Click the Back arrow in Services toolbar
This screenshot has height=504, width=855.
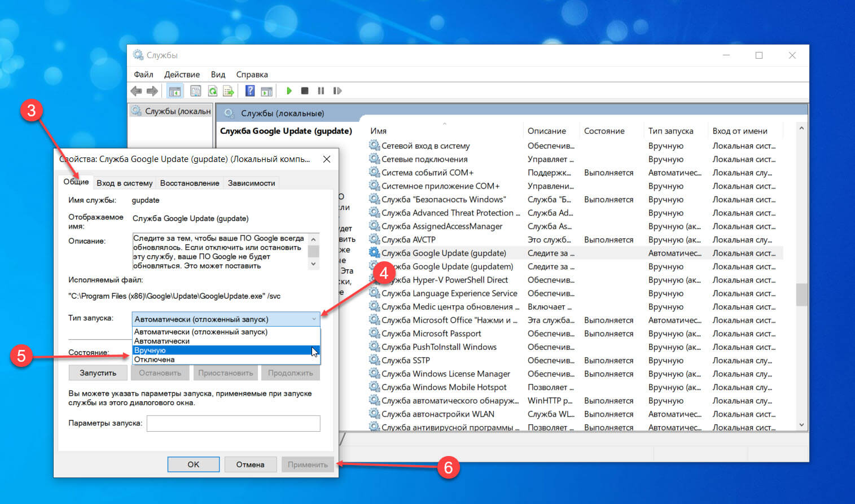(x=136, y=91)
